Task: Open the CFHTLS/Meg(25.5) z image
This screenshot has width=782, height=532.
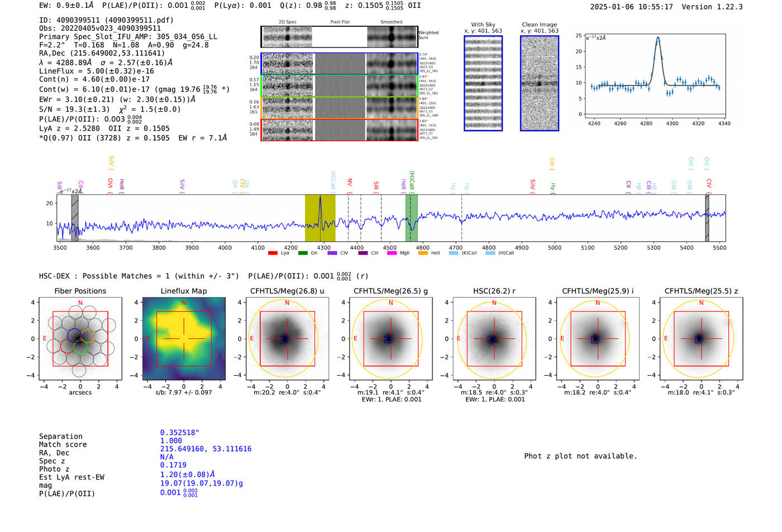Action: [701, 338]
